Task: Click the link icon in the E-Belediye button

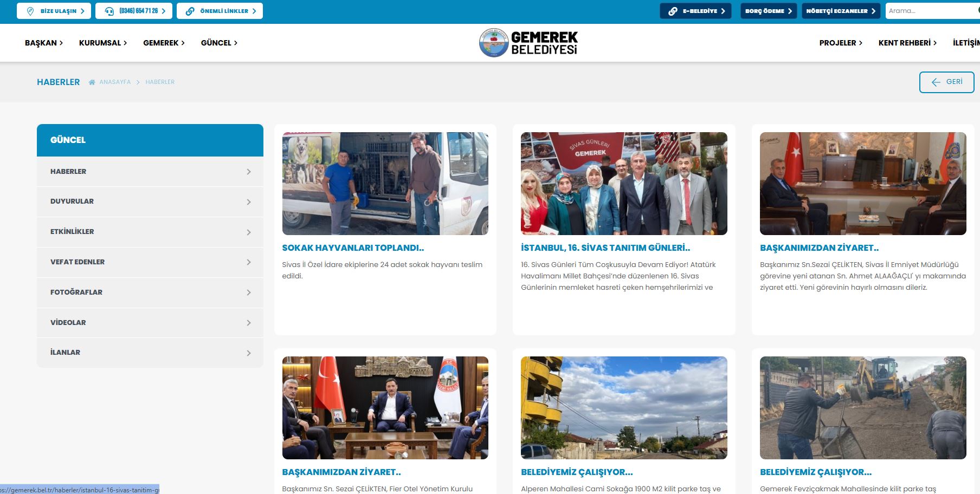Action: pos(673,11)
